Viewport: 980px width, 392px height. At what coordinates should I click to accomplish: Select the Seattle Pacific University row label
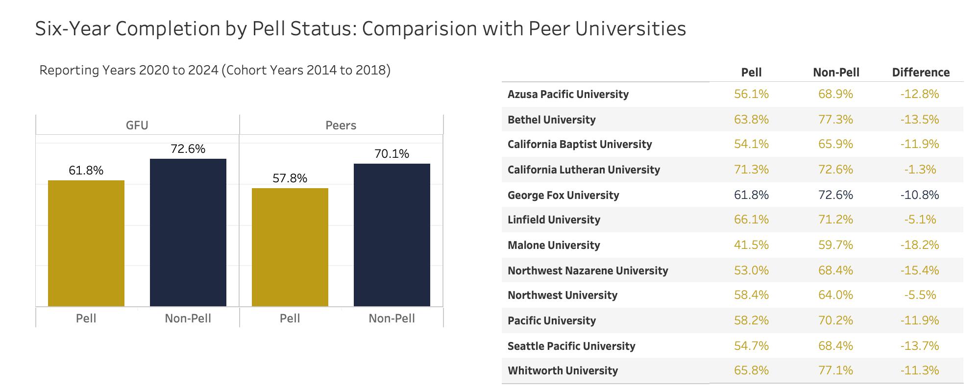coord(571,346)
